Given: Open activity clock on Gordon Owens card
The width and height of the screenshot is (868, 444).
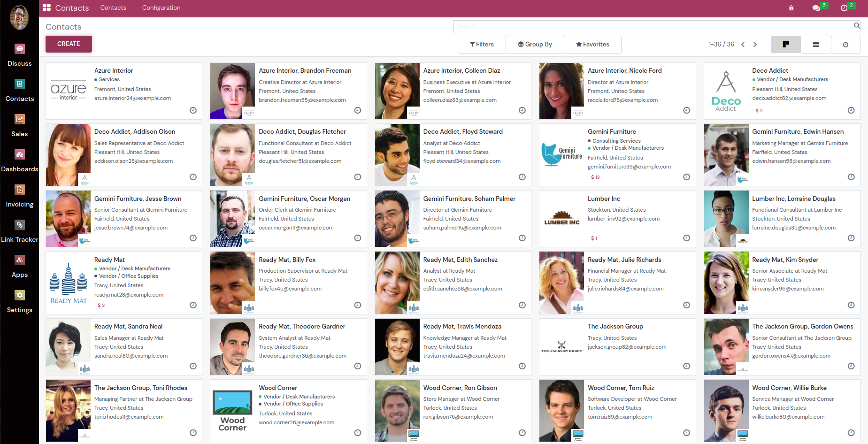Looking at the screenshot, I should click(851, 366).
